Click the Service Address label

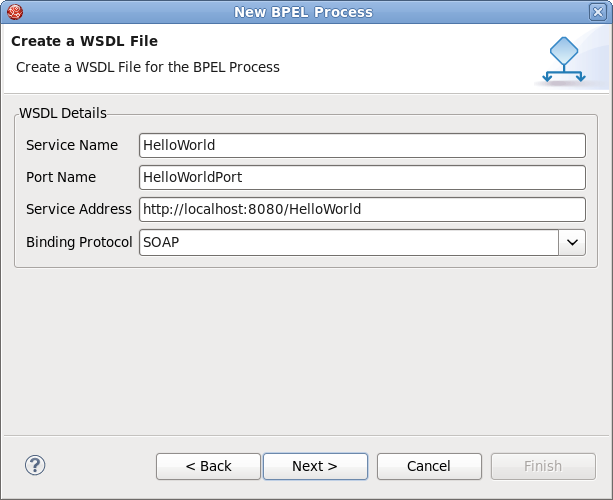click(x=79, y=209)
